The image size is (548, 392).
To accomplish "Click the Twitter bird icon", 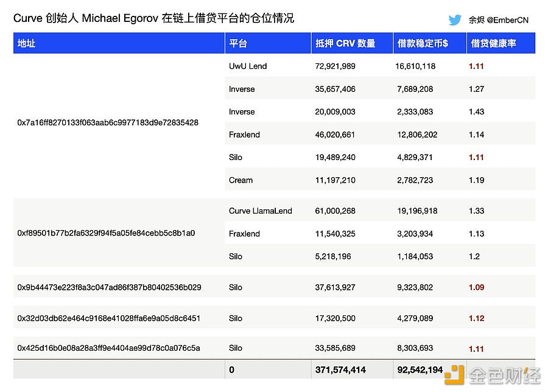I will pos(455,20).
